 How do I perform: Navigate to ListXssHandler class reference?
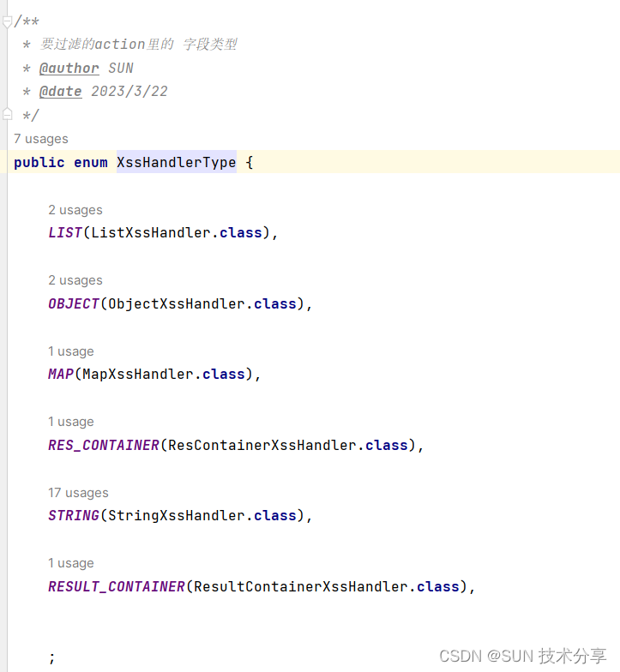[x=151, y=233]
